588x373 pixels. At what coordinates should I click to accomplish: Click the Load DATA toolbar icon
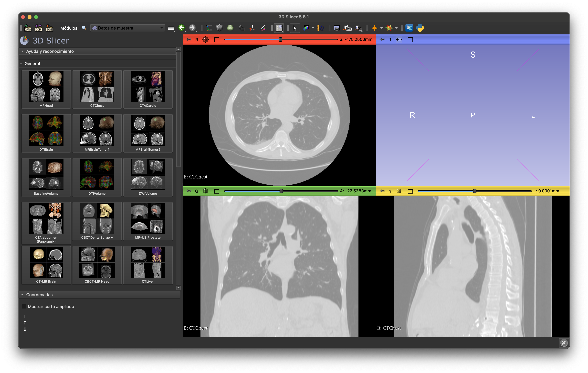tap(28, 28)
